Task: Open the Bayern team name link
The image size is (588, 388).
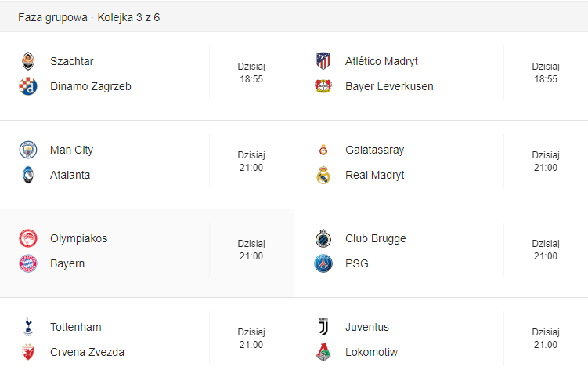Action: pyautogui.click(x=67, y=263)
